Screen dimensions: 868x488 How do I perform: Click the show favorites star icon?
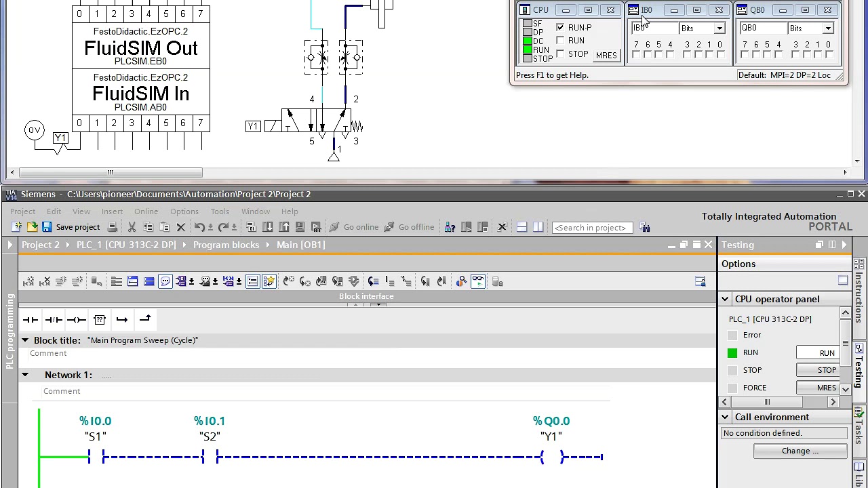[x=269, y=281]
